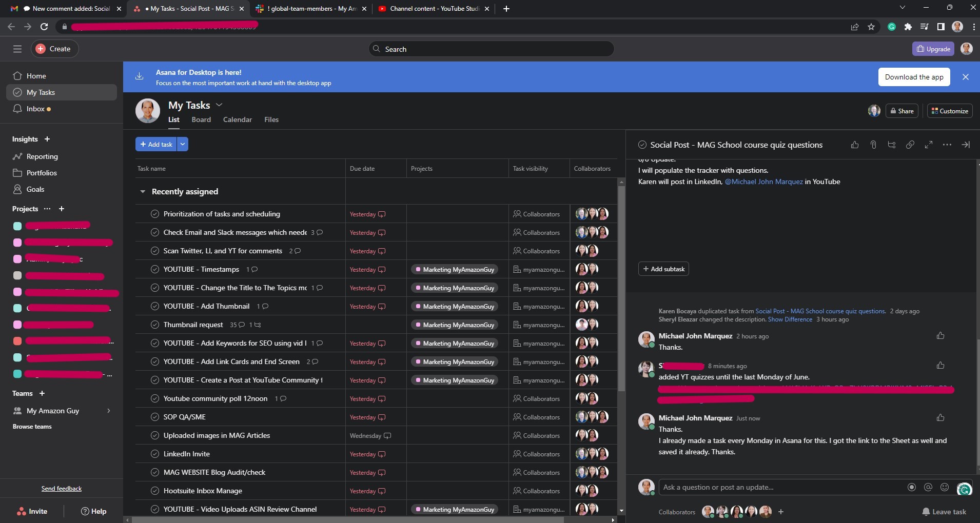Screen dimensions: 980x523
Task: Mark Thumbnail request task complete
Action: (155, 325)
